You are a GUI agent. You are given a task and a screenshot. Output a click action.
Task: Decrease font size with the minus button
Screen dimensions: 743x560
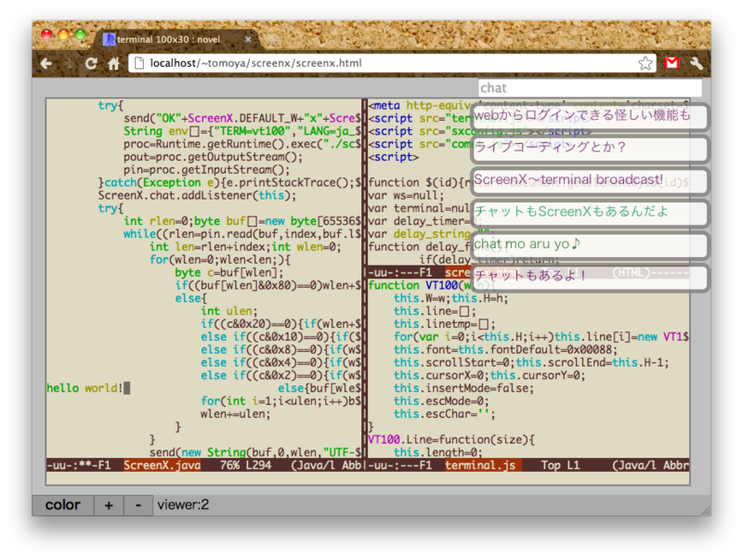click(137, 505)
